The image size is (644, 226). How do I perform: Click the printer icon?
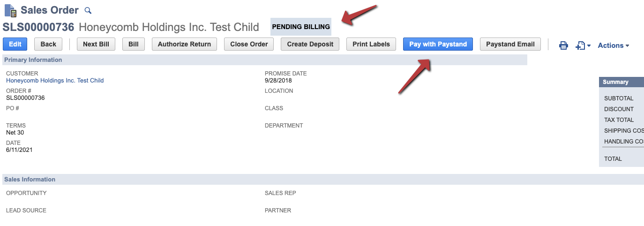point(563,45)
